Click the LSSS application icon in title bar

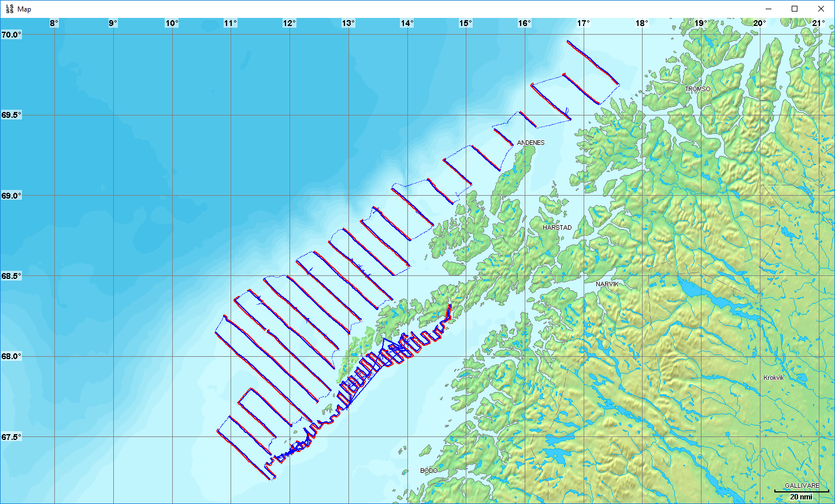click(9, 9)
